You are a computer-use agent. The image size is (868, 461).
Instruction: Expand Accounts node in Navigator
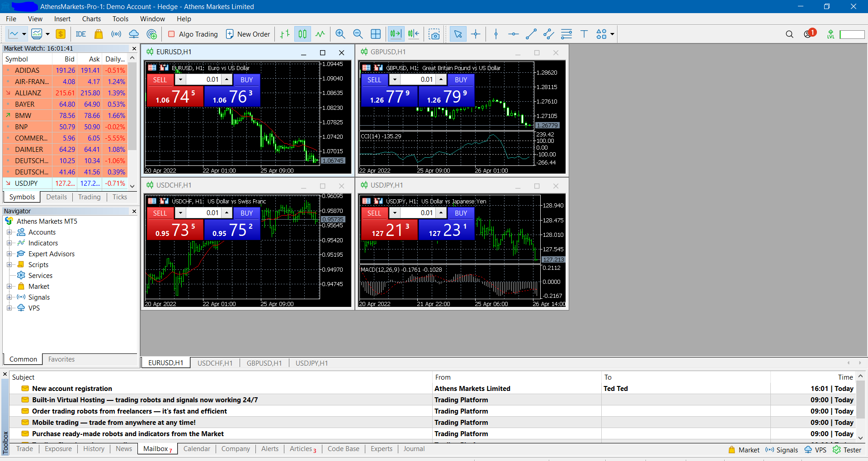pos(9,232)
